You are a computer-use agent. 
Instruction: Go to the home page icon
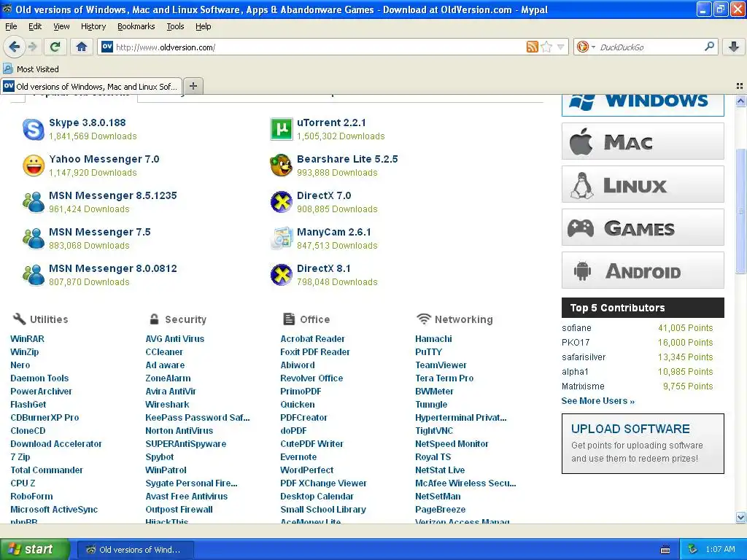click(82, 47)
